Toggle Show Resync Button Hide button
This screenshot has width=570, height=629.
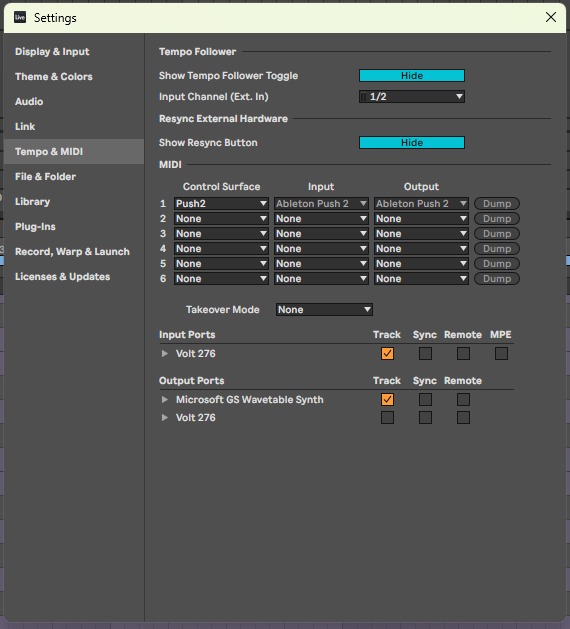412,143
